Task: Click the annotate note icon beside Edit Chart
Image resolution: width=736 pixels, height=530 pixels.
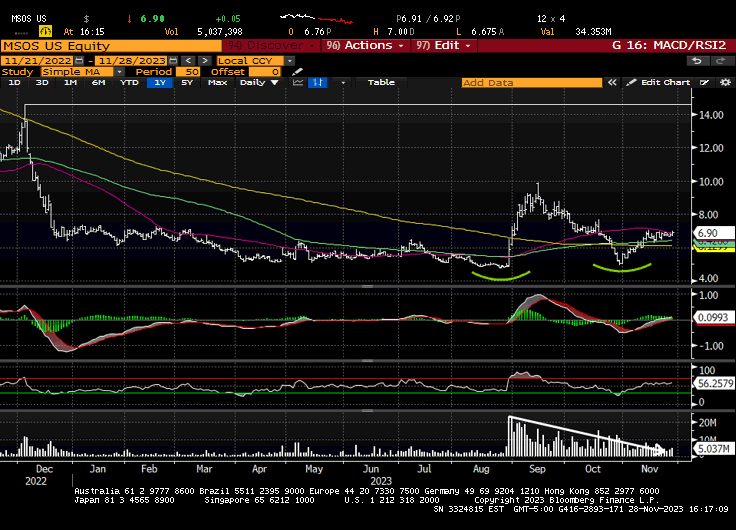Action: point(704,83)
